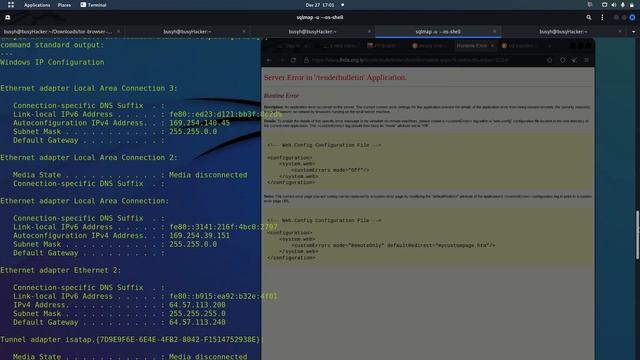
Task: Close the Runtime Error browser tab
Action: click(492, 46)
